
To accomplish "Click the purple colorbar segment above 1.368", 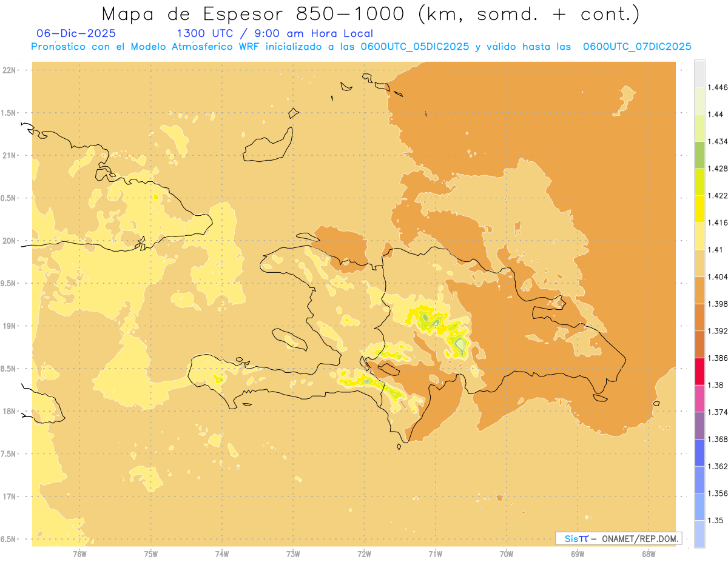I will [x=699, y=425].
